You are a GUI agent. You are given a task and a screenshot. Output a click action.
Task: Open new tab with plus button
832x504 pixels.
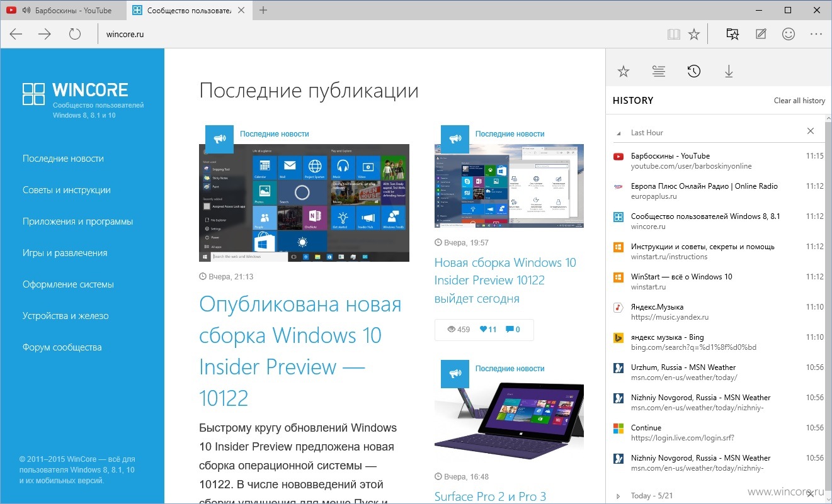click(x=263, y=10)
